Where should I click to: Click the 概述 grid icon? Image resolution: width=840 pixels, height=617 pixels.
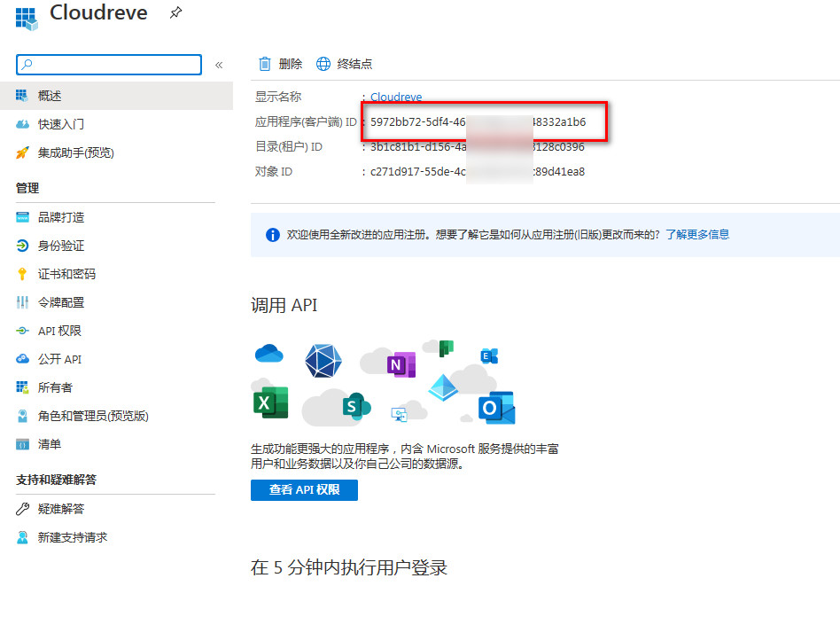(x=22, y=96)
